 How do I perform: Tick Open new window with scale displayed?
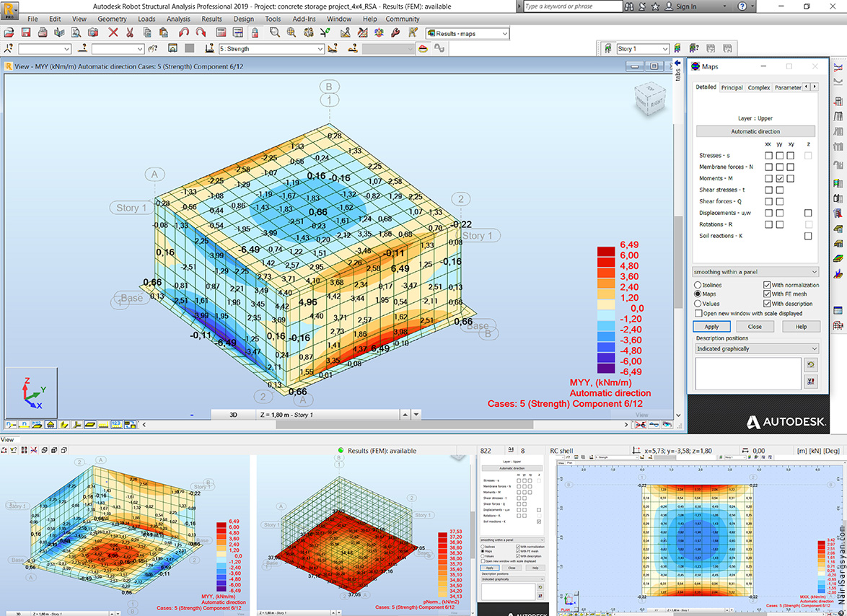[699, 313]
